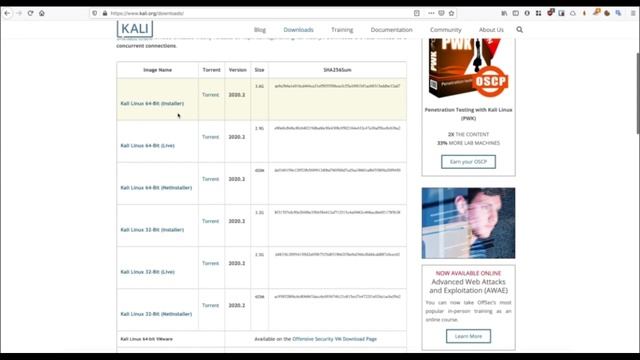Viewport: 640px width, 360px height.
Task: Click the Torrent column header
Action: (211, 70)
